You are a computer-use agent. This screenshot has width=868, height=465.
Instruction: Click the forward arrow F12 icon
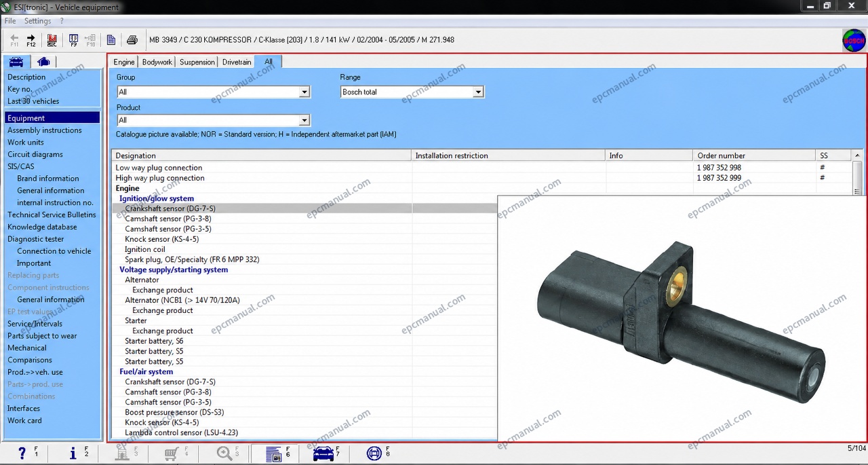click(x=31, y=40)
